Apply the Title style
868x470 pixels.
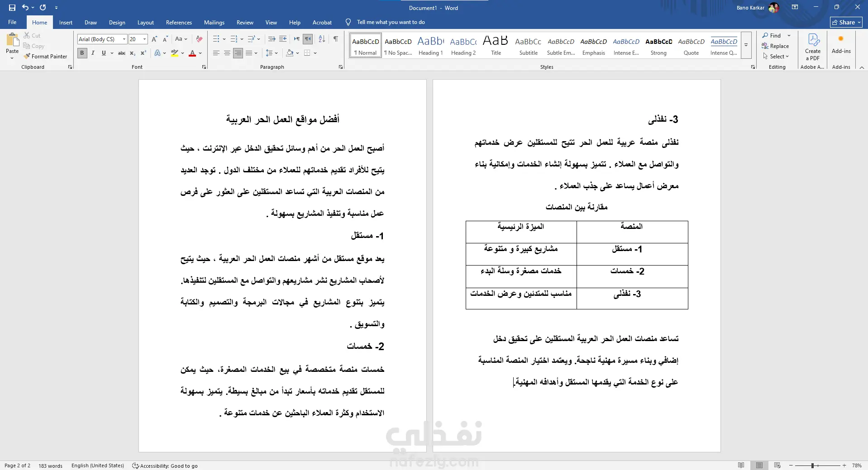496,45
